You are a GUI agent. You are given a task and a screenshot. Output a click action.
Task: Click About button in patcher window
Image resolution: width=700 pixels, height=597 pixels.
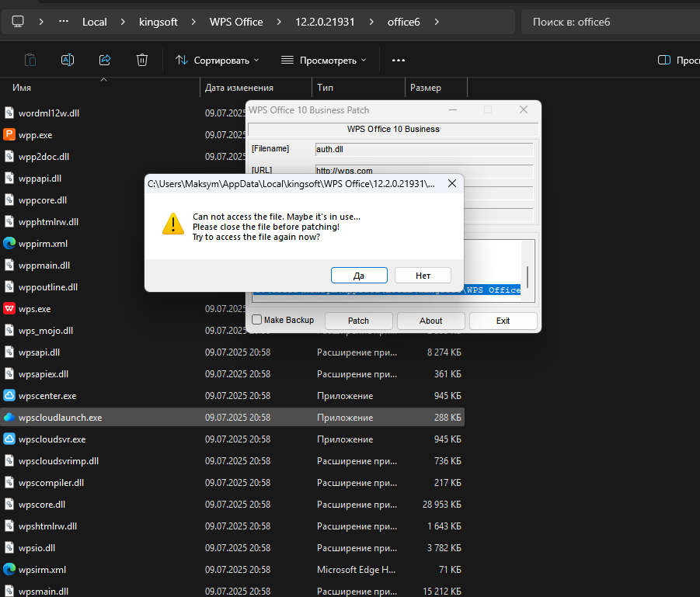[431, 321]
